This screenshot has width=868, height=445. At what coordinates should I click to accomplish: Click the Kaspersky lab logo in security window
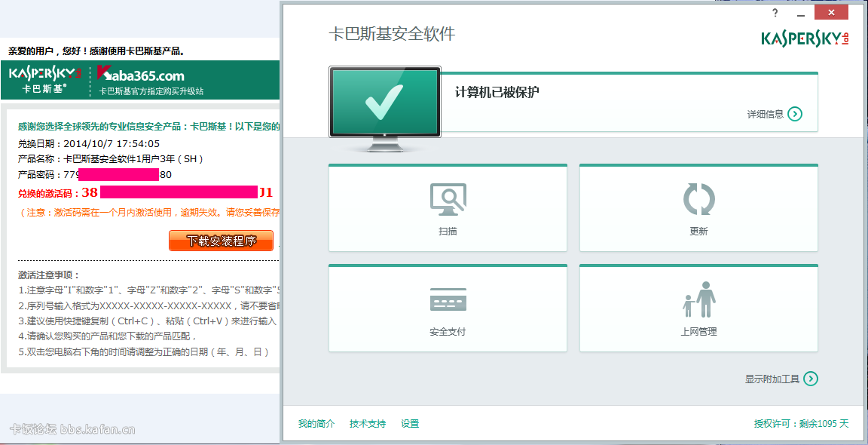[x=805, y=38]
